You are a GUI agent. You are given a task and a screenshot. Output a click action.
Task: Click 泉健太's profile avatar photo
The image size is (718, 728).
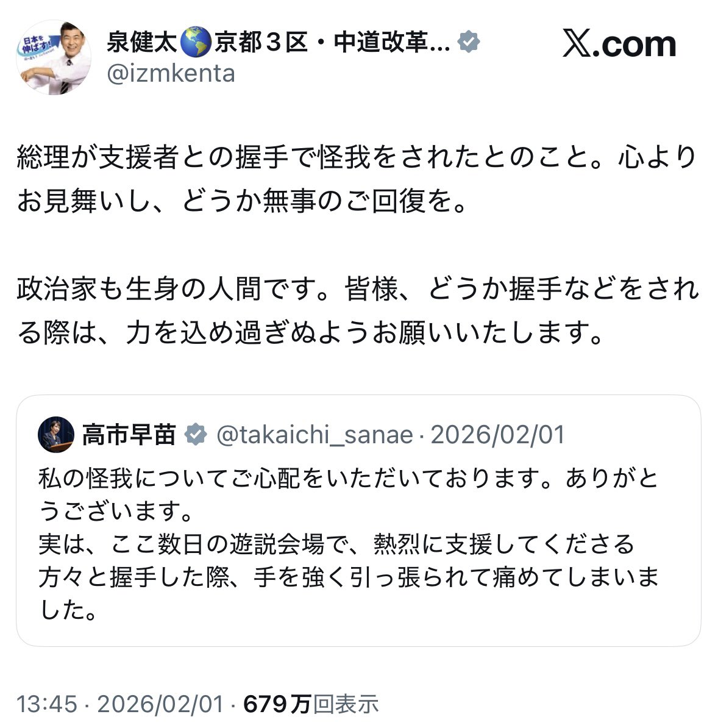point(55,57)
